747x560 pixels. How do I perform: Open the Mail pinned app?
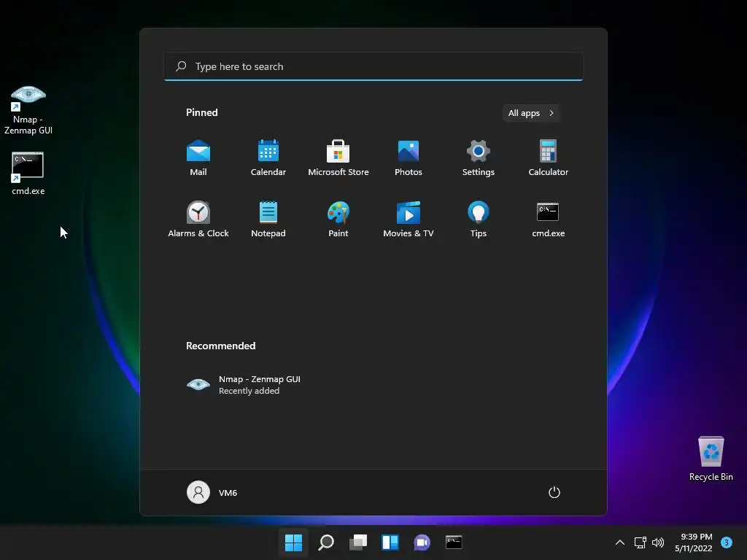click(198, 157)
